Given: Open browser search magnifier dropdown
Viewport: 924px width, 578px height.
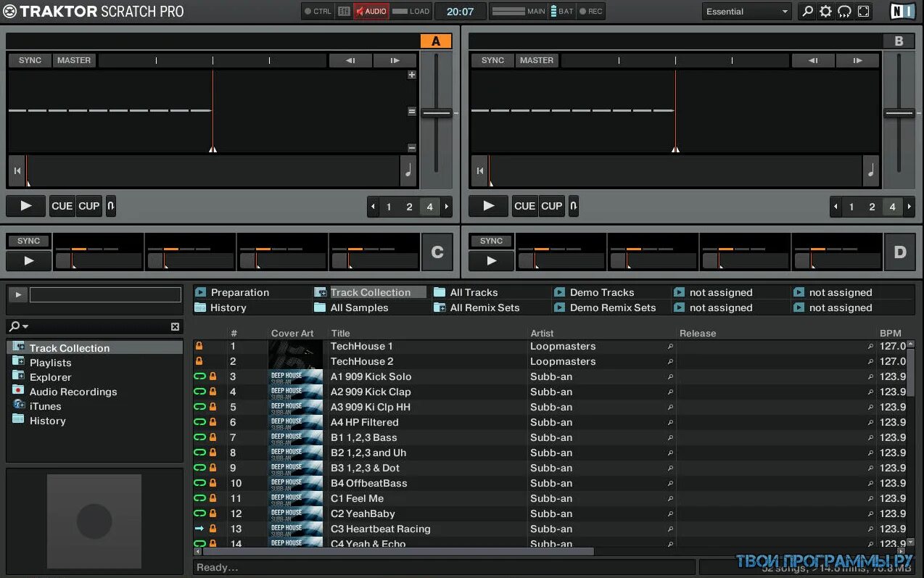Looking at the screenshot, I should click(x=18, y=327).
